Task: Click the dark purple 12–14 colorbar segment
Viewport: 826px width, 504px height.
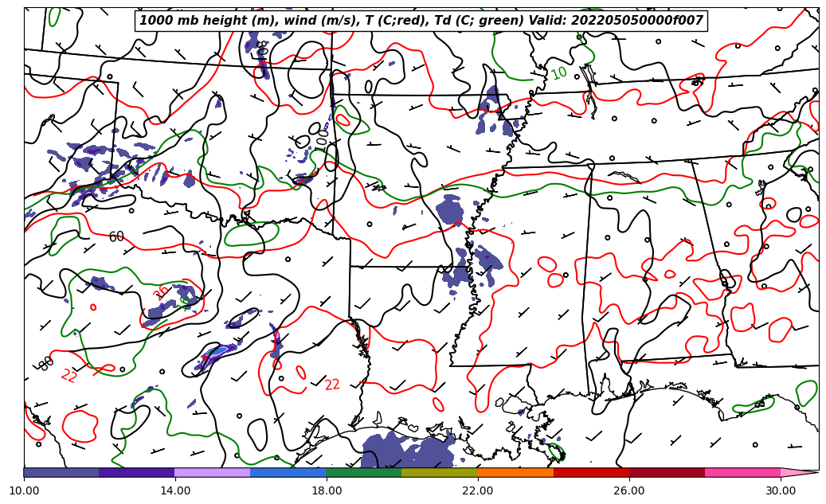Action: tap(137, 472)
